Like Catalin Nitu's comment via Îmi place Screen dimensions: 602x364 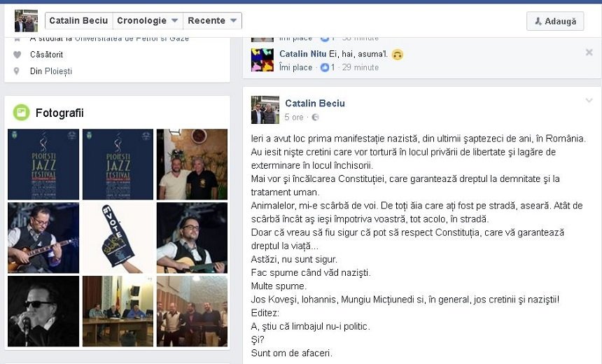pos(295,68)
